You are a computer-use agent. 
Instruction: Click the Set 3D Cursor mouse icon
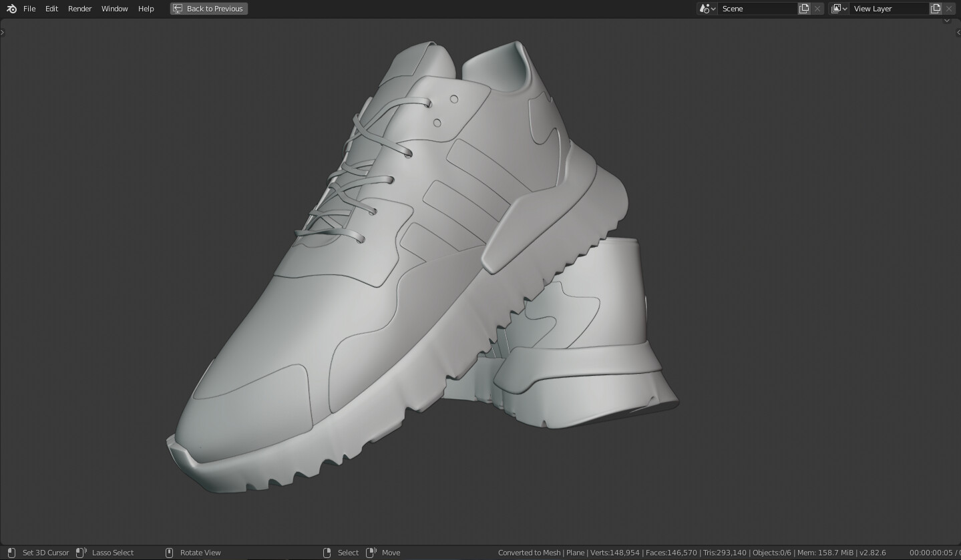click(11, 553)
